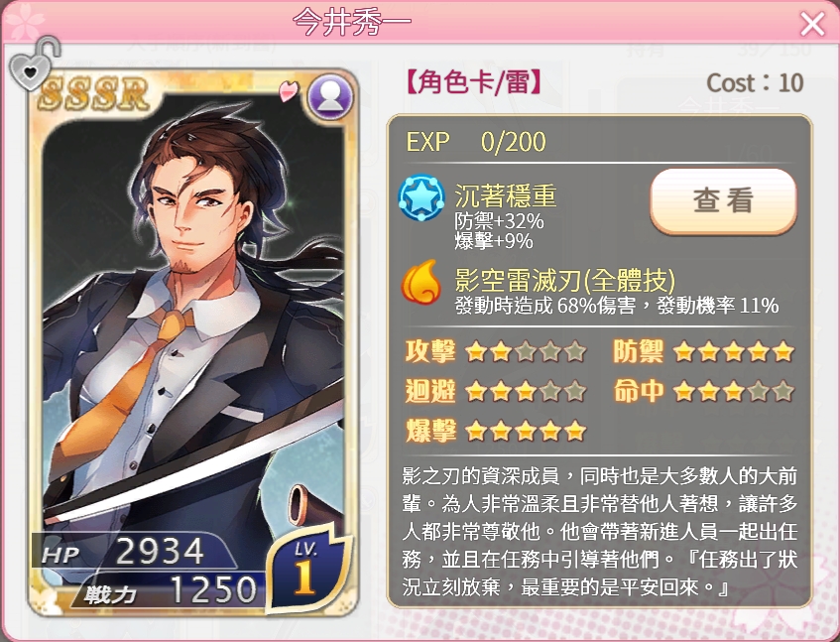Viewport: 840px width, 642px height.
Task: Toggle the heart lock icon on card
Action: 35,64
